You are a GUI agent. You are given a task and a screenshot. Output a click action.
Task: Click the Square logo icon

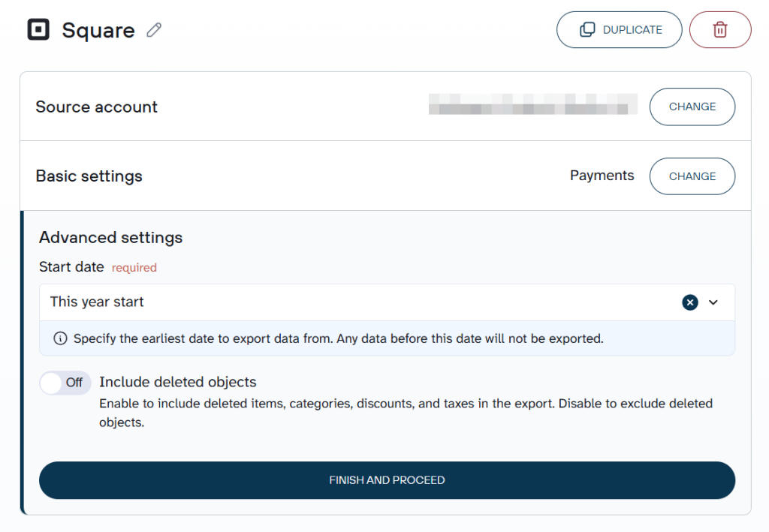38,30
